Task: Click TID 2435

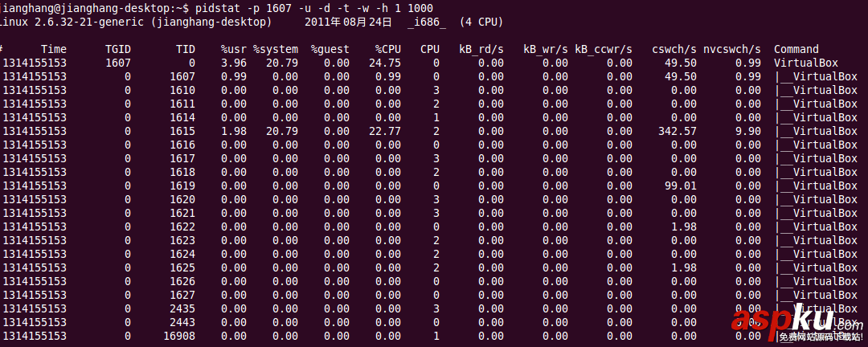Action: point(182,308)
